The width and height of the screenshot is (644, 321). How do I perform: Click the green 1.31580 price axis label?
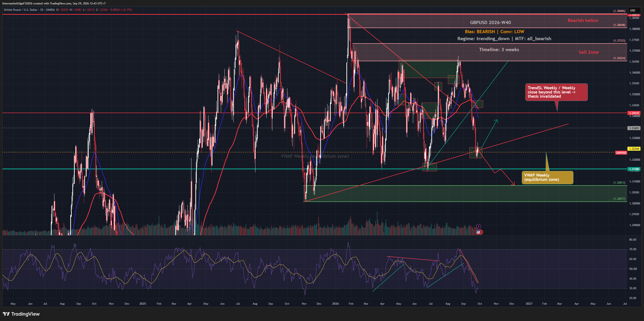(634, 169)
